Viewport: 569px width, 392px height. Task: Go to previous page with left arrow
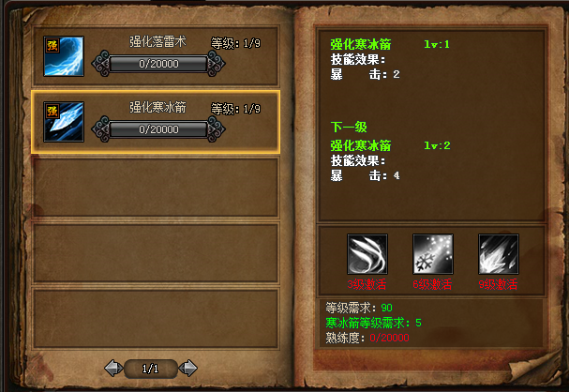point(113,369)
